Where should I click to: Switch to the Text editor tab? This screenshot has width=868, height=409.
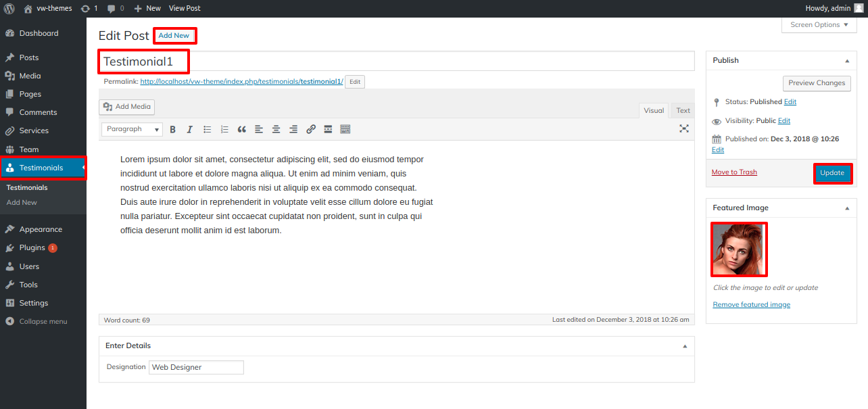(x=683, y=111)
